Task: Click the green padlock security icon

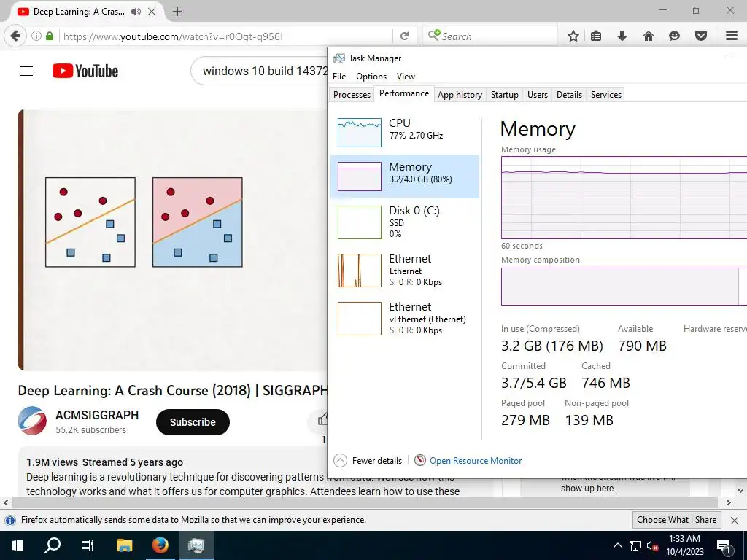Action: [50, 36]
